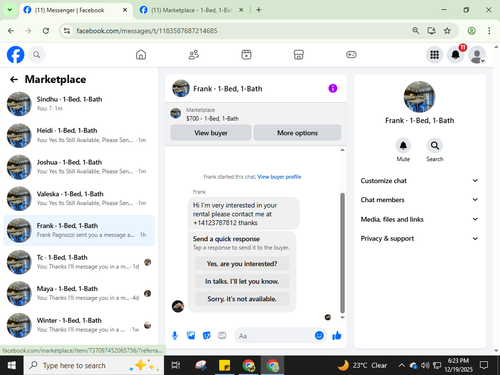
Task: Go back using the Marketplace back arrow
Action: 14,79
